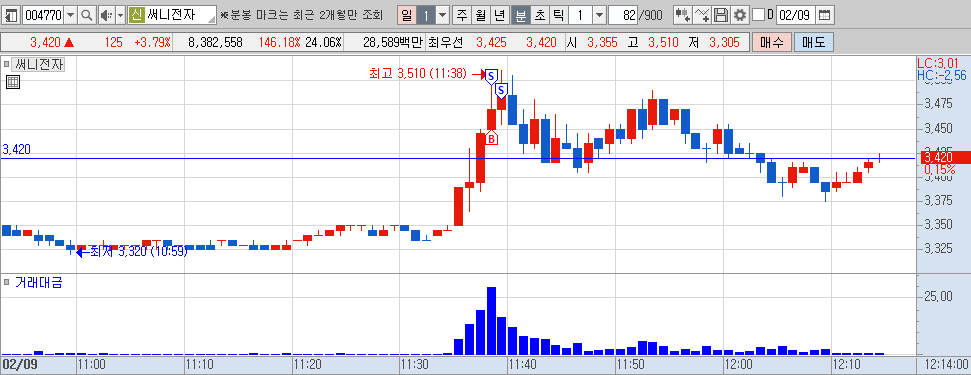The height and width of the screenshot is (375, 971).
Task: Switch to the 주 weekly period tab
Action: 461,15
